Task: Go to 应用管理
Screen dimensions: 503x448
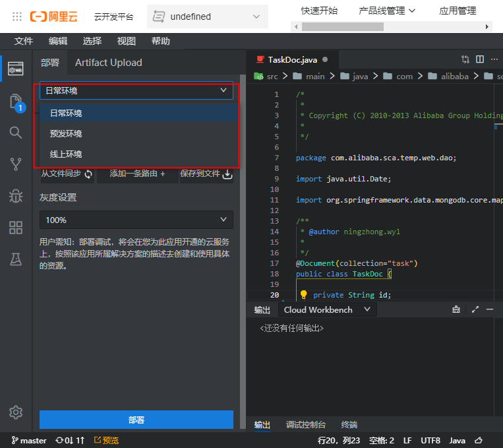Action: (x=458, y=11)
